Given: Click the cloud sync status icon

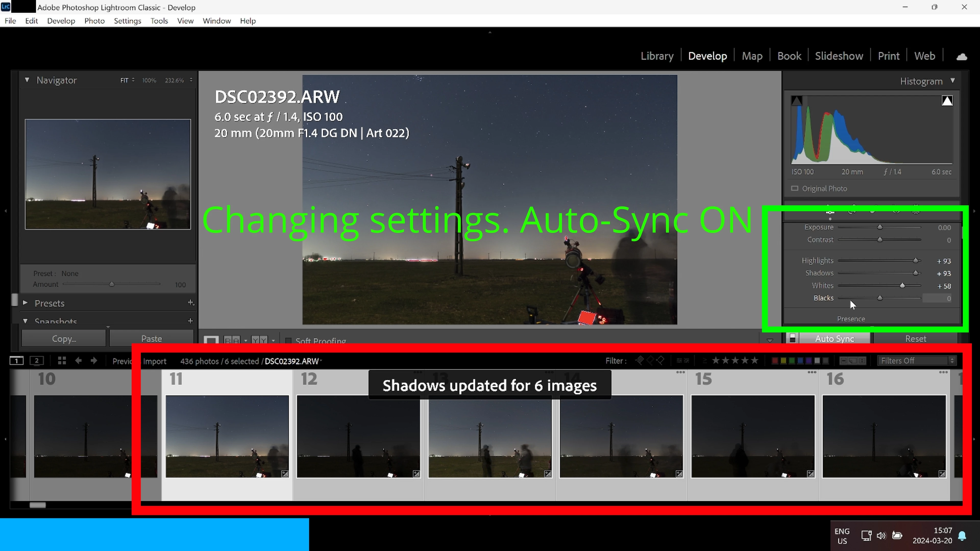Looking at the screenshot, I should click(x=962, y=57).
